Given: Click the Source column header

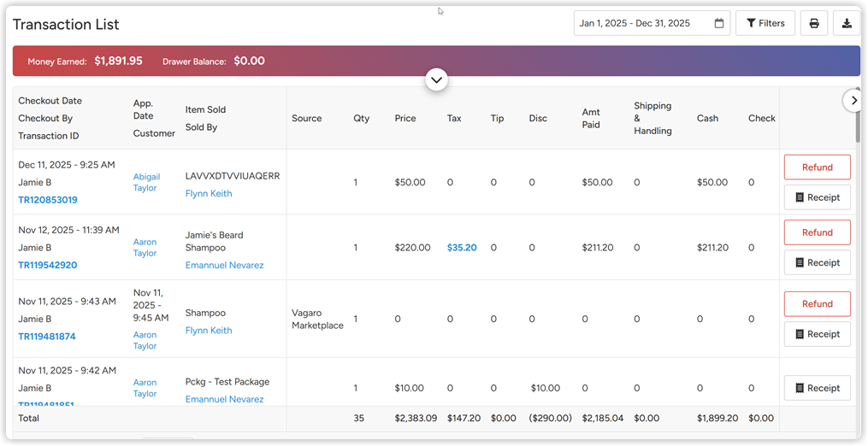Looking at the screenshot, I should (307, 119).
